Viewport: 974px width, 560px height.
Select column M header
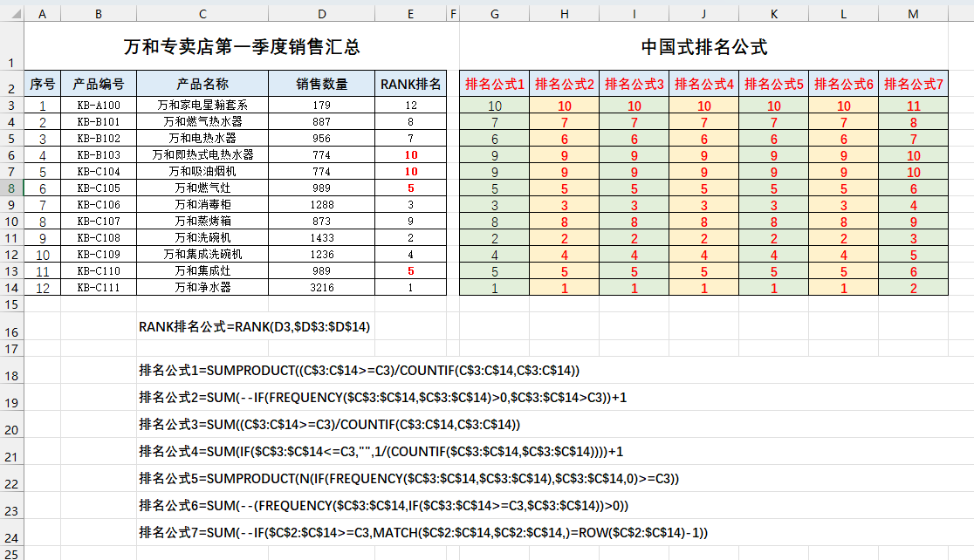pyautogui.click(x=913, y=14)
